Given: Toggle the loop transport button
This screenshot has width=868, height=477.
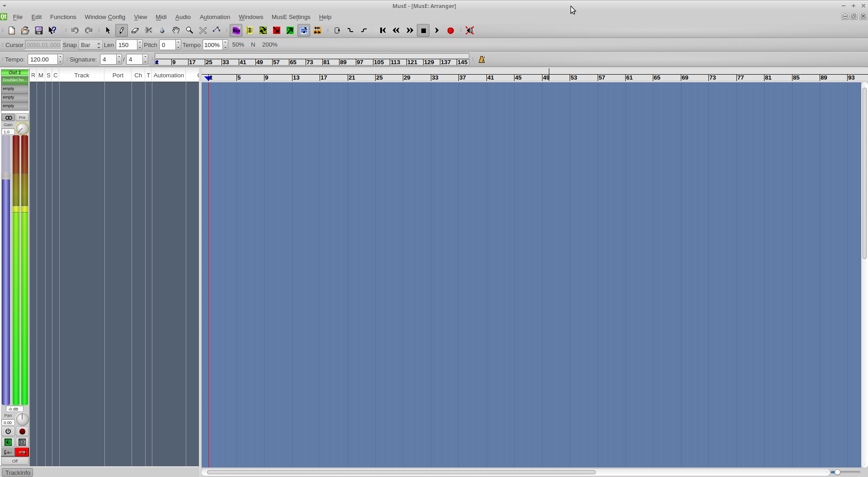Looking at the screenshot, I should pos(337,30).
